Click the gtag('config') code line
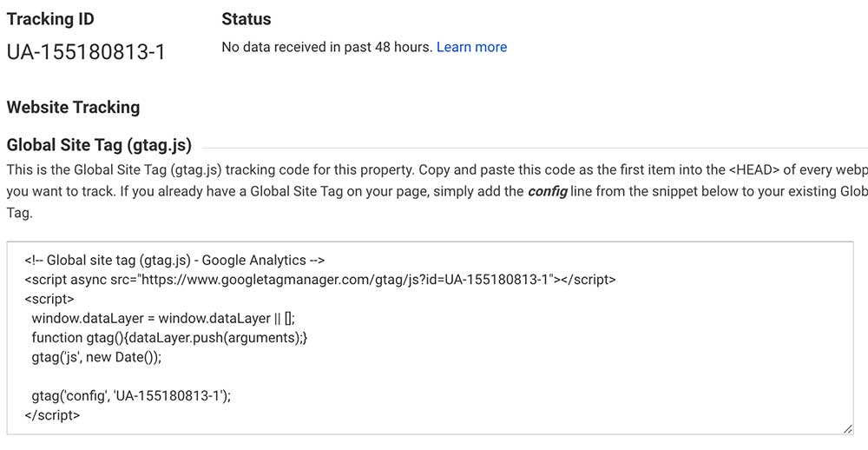 point(131,395)
